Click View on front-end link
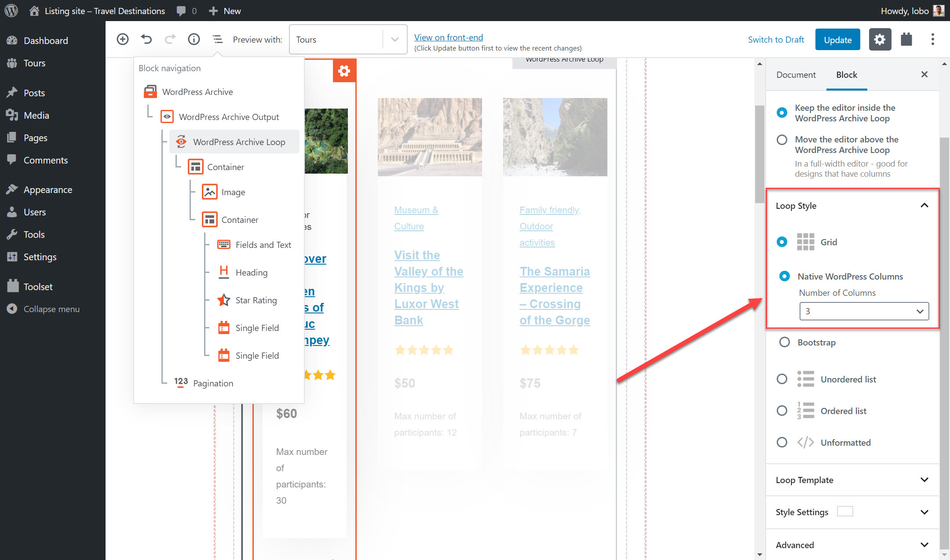 (448, 37)
